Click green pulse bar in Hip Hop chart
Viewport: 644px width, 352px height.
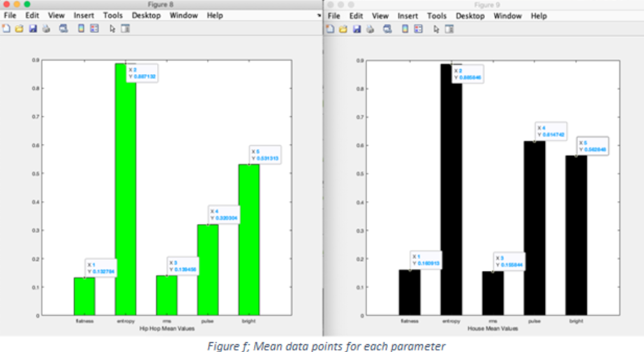pyautogui.click(x=208, y=270)
